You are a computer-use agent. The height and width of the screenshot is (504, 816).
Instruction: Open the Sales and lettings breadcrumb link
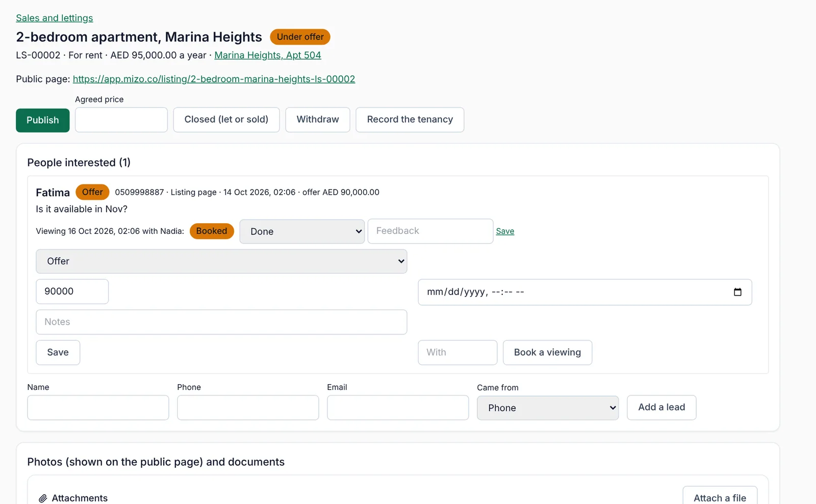point(55,18)
